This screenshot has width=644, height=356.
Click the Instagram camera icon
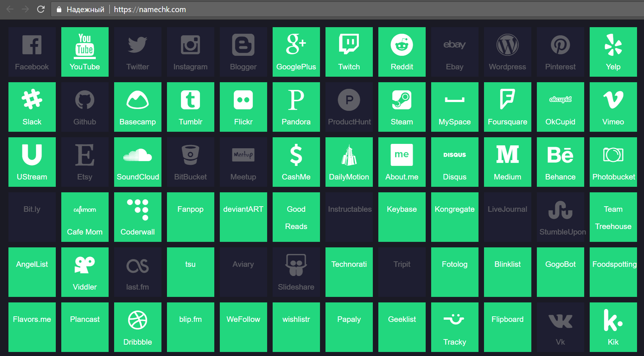[x=190, y=45]
